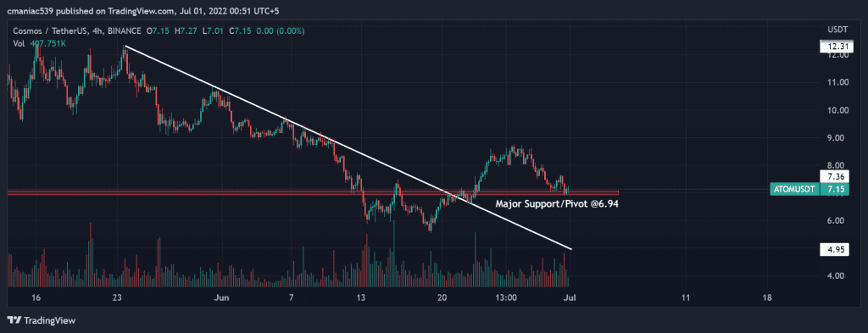Select the white descending trendline
The image size is (868, 333).
pos(348,147)
